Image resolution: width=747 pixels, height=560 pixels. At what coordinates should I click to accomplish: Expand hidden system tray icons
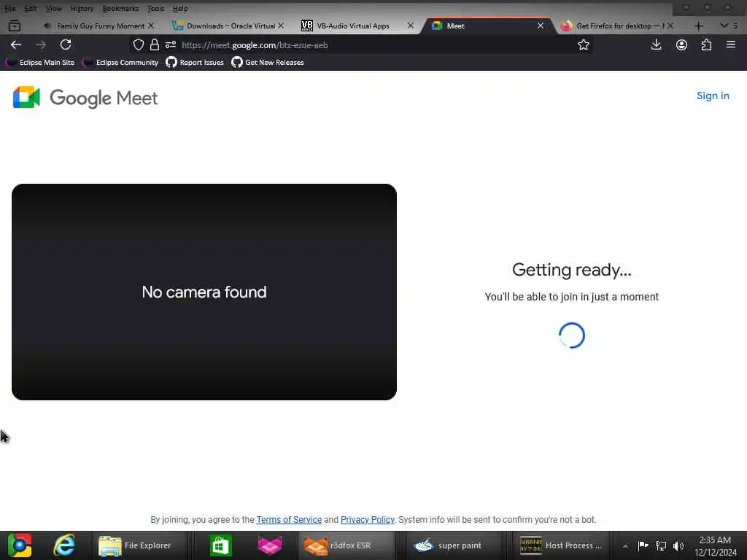pyautogui.click(x=625, y=545)
